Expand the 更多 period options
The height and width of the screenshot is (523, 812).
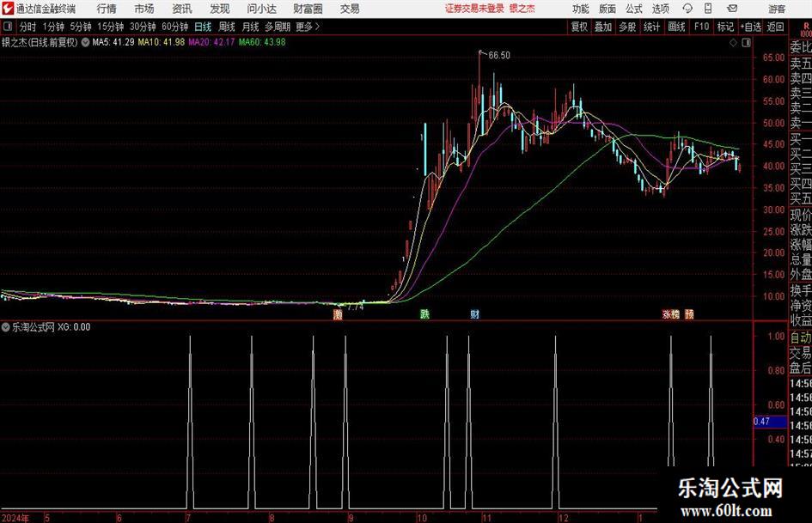(x=308, y=27)
